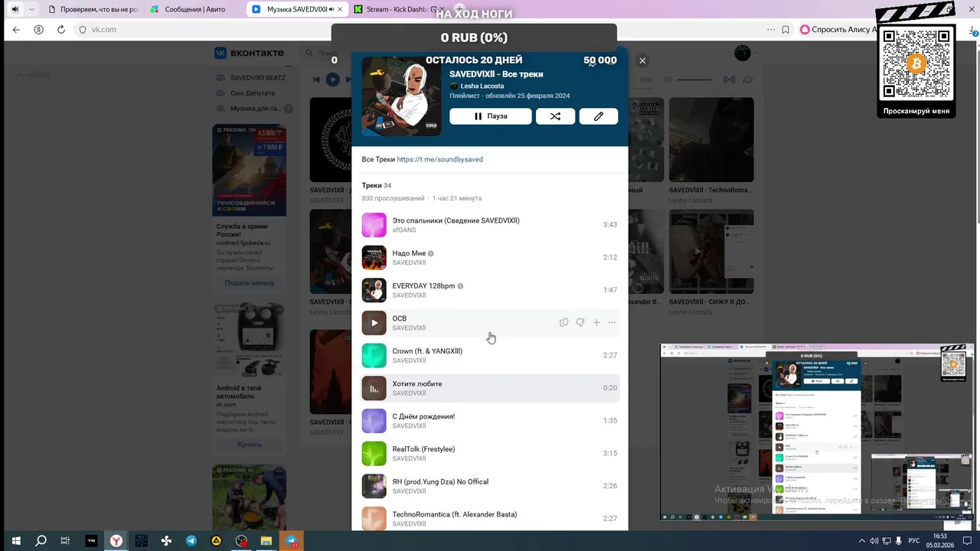Screen dimensions: 980x551
Task: Go back with the browser back arrow
Action: click(16, 30)
